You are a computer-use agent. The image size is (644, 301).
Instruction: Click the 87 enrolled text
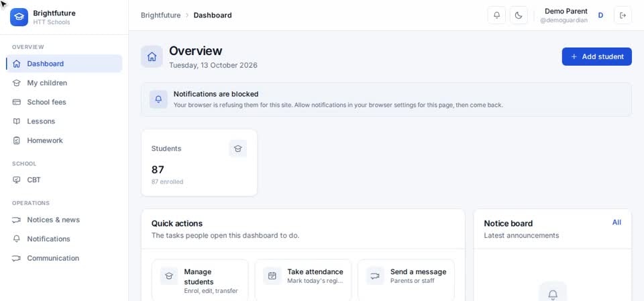(x=167, y=182)
